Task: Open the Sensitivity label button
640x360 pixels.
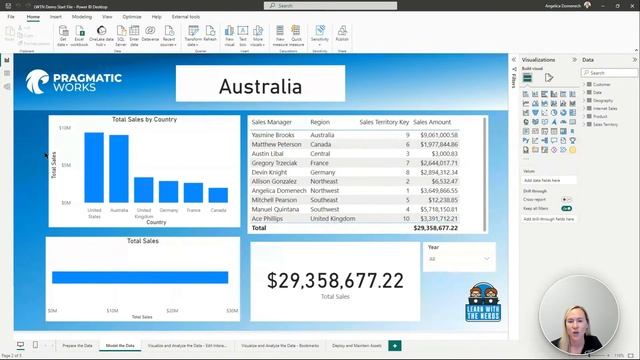Action: 320,36
